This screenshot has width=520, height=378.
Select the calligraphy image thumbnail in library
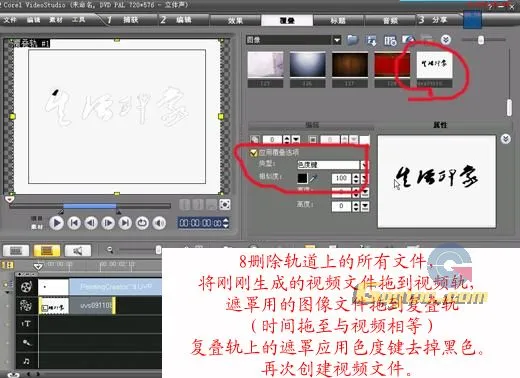click(434, 64)
